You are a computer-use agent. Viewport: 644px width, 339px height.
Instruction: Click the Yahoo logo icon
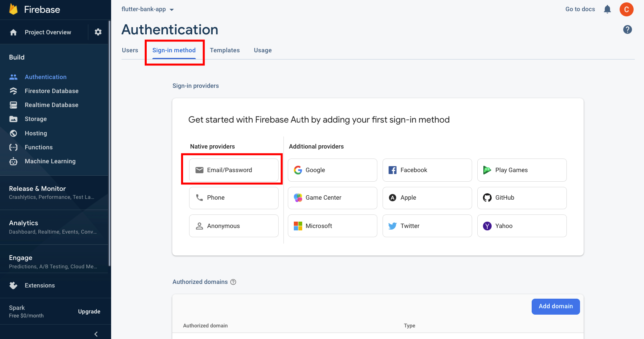[x=487, y=226]
